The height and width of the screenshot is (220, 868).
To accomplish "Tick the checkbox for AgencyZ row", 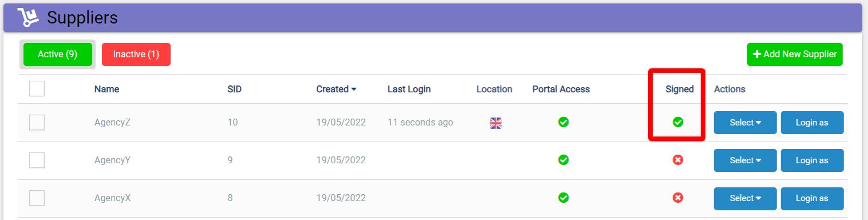I will click(37, 123).
